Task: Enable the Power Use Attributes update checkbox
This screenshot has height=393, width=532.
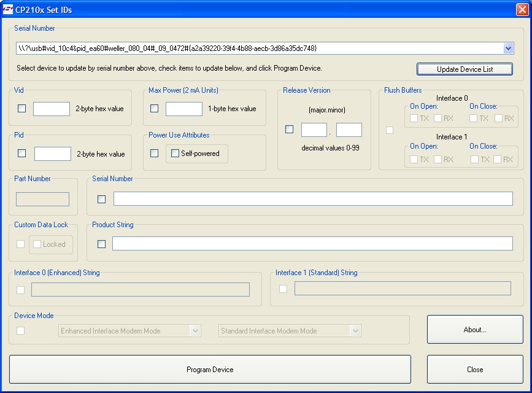Action: click(x=155, y=153)
